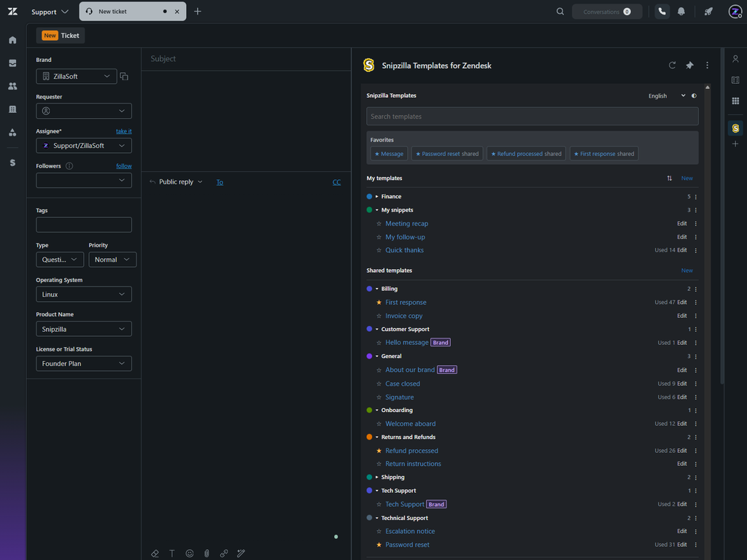Select Refund processed shared favorite chip
The height and width of the screenshot is (560, 747).
tap(526, 154)
